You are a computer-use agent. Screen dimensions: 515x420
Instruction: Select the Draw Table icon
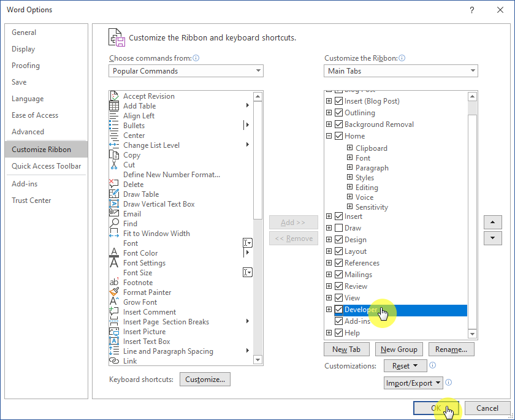click(114, 194)
